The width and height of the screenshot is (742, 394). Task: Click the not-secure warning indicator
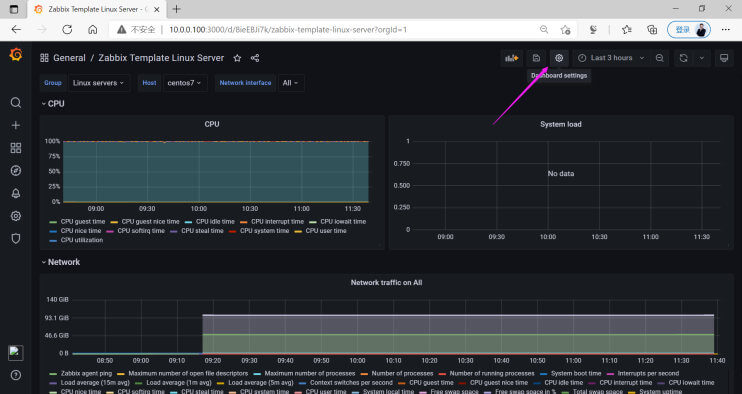tap(136, 29)
